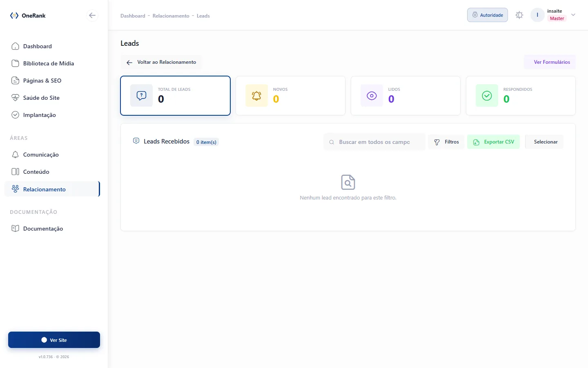Click Dashboard in the breadcrumb

coord(133,16)
